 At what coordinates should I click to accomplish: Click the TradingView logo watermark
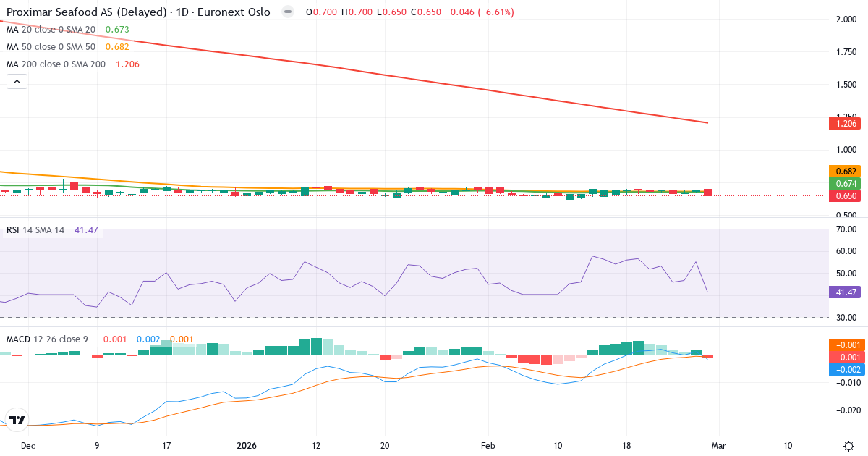pyautogui.click(x=16, y=419)
